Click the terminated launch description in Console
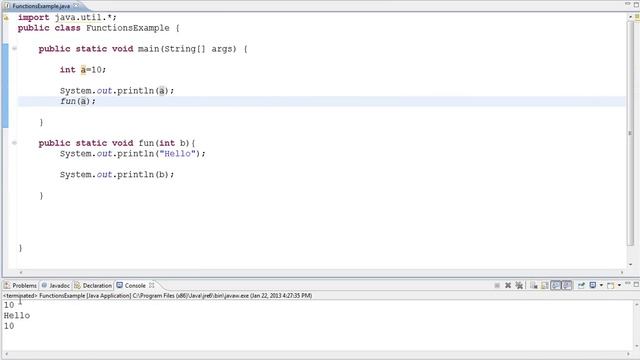The width and height of the screenshot is (640, 360). tap(158, 296)
